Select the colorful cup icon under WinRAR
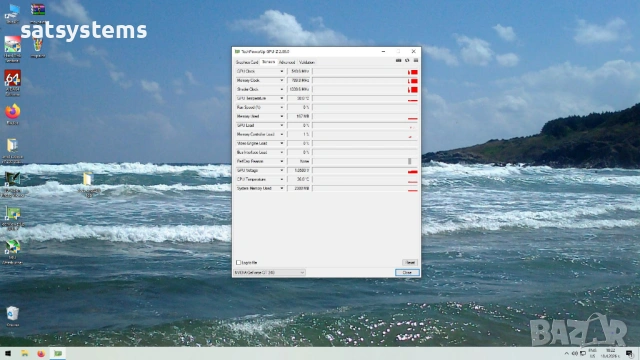Viewport: 640px width, 360px height. (x=38, y=48)
